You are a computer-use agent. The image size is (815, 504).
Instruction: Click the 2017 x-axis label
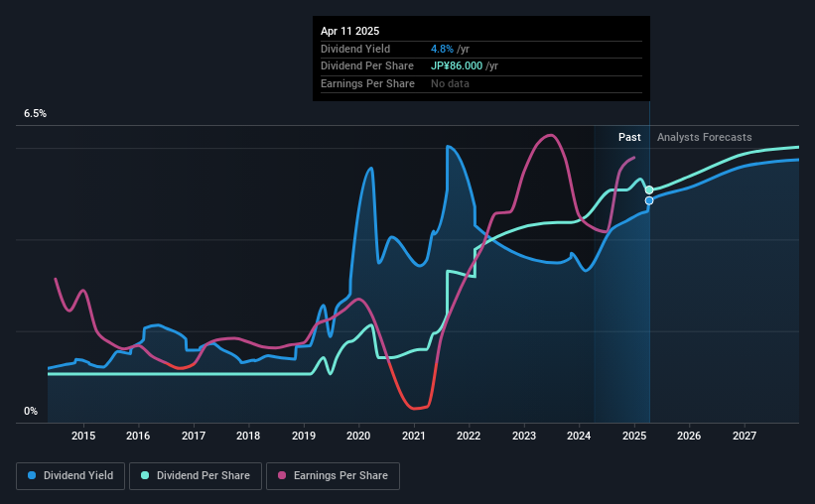pyautogui.click(x=194, y=436)
